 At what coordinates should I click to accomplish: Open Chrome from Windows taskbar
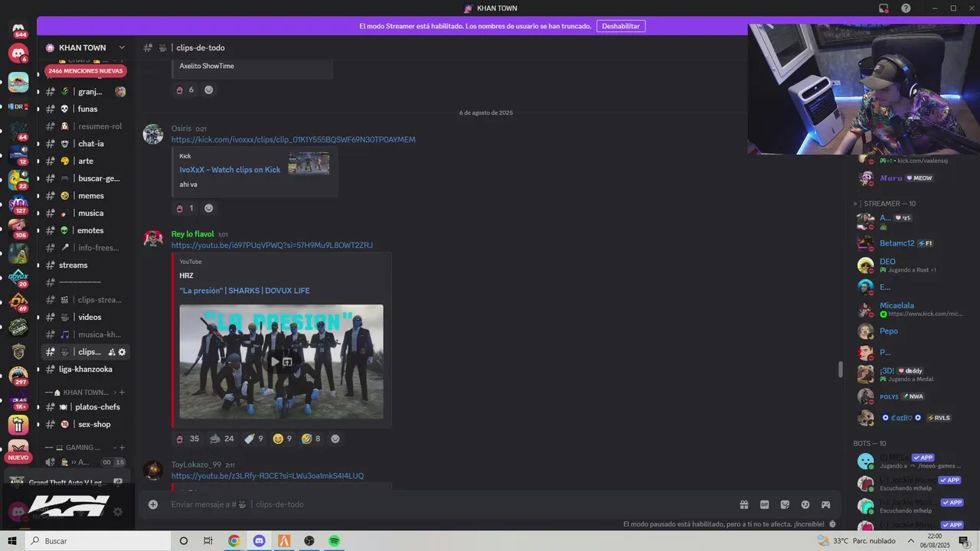pyautogui.click(x=234, y=541)
